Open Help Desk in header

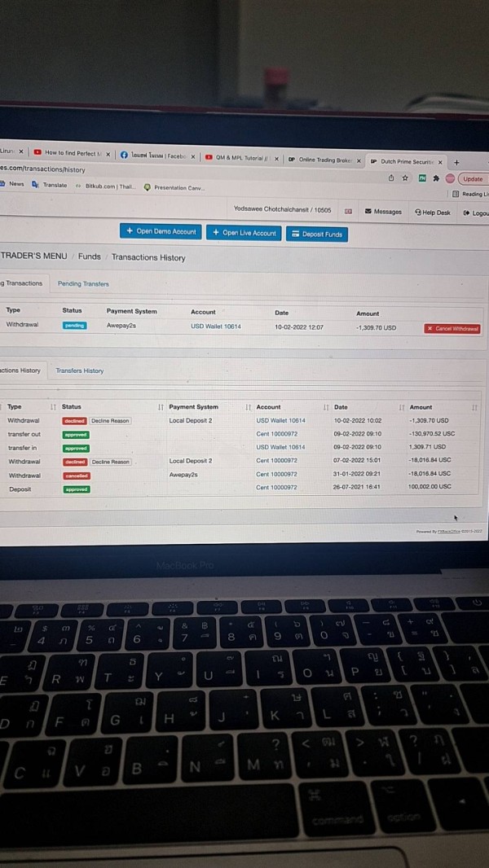tap(432, 212)
